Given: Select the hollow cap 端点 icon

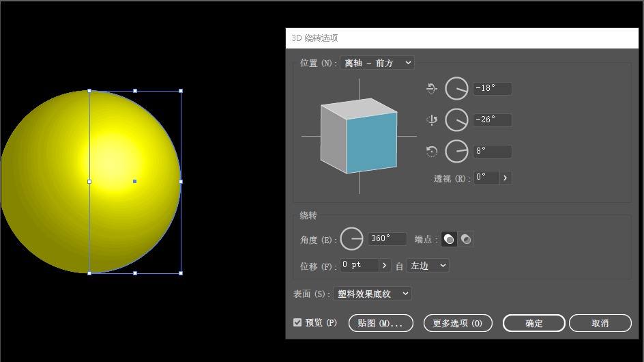Looking at the screenshot, I should tap(466, 239).
